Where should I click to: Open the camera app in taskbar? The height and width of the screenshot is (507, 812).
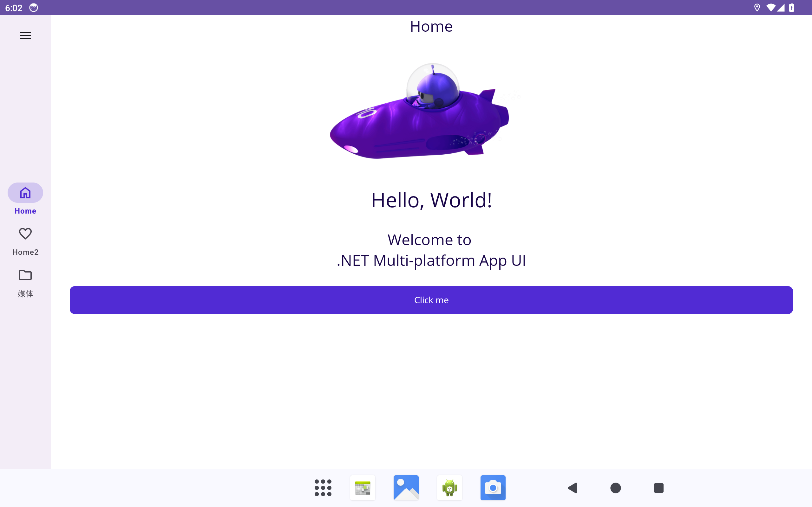coord(493,488)
